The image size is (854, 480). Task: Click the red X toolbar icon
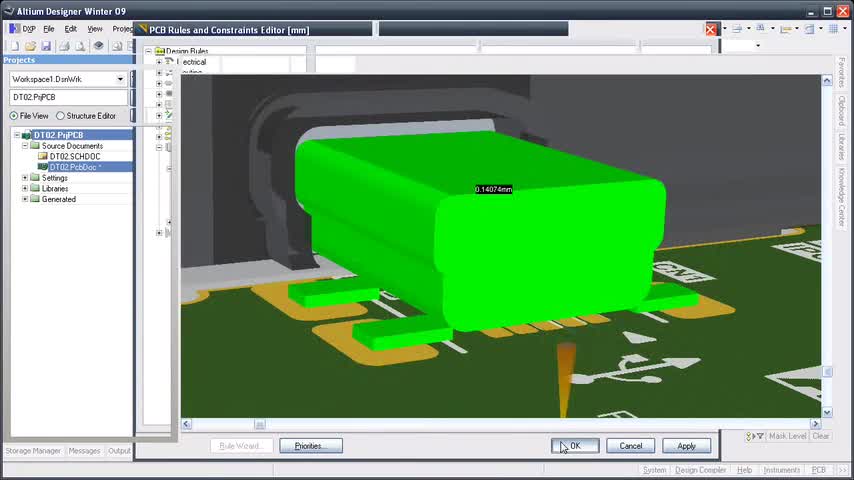click(711, 29)
